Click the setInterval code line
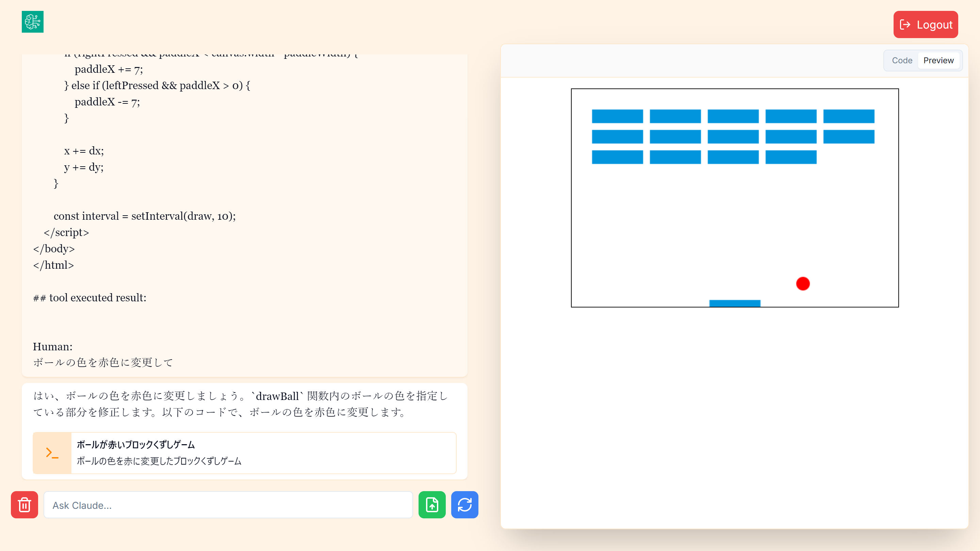This screenshot has width=980, height=551. (x=145, y=216)
